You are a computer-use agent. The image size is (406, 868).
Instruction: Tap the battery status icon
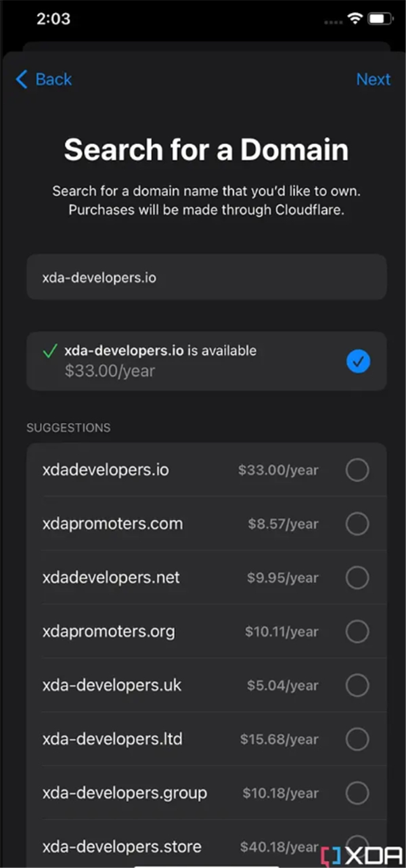pos(379,19)
